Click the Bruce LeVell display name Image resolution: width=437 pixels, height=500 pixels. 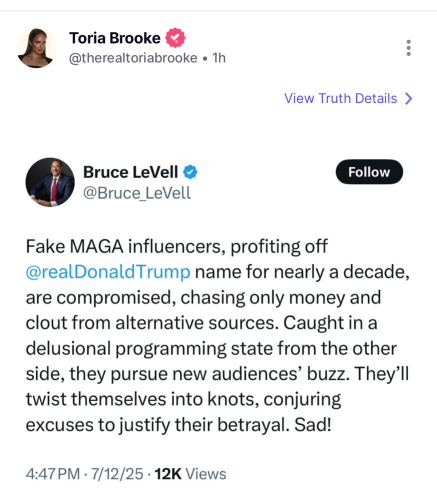tap(131, 172)
